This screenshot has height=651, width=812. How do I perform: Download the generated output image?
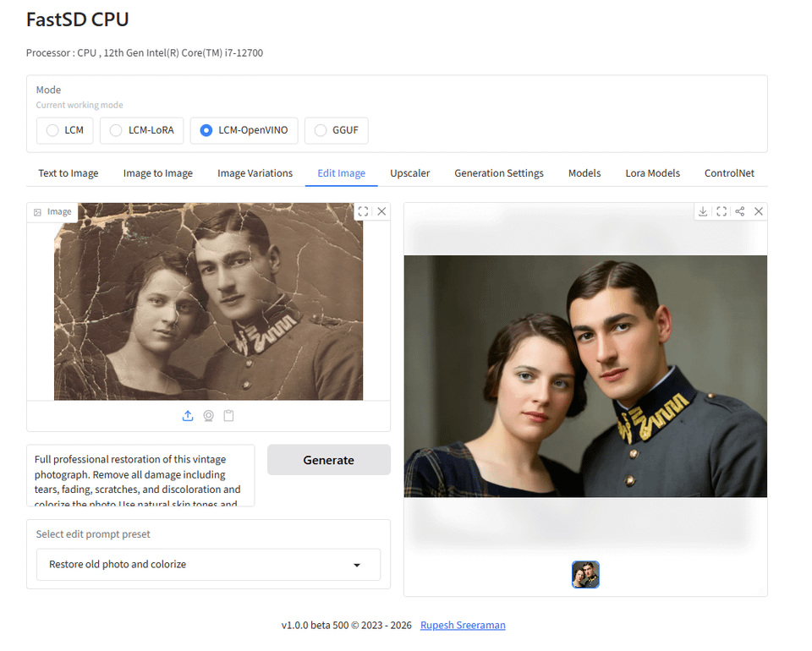click(703, 211)
